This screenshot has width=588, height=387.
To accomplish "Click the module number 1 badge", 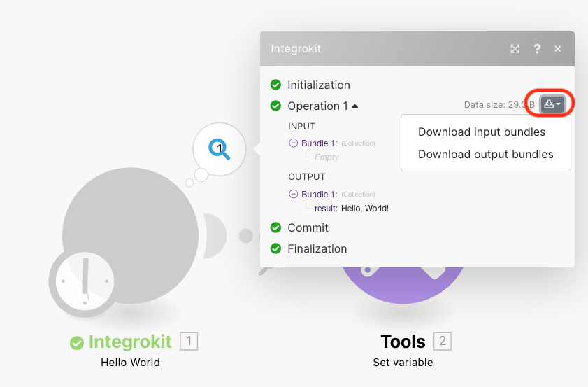I will pos(189,342).
